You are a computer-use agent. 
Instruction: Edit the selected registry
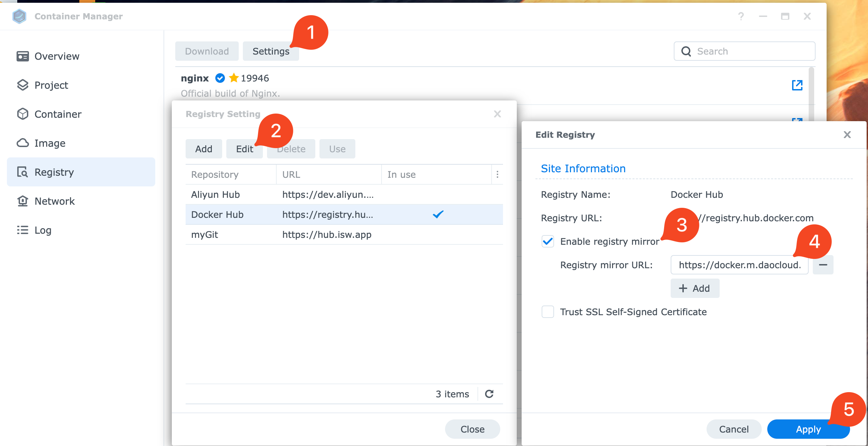[x=245, y=149]
